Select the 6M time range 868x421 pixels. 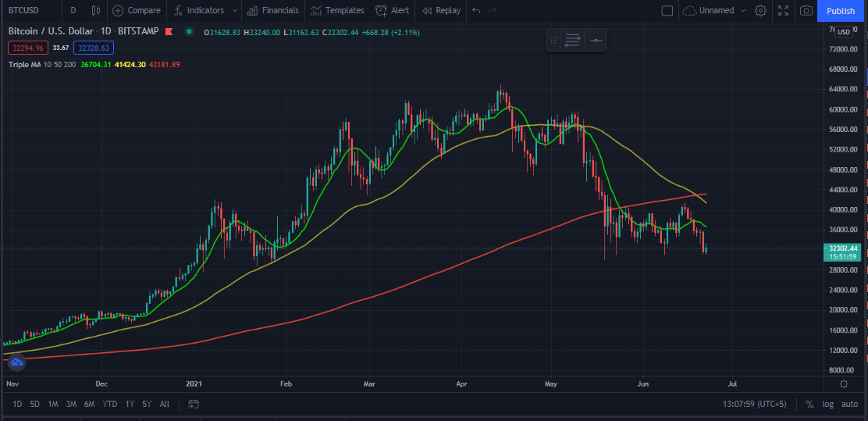89,405
